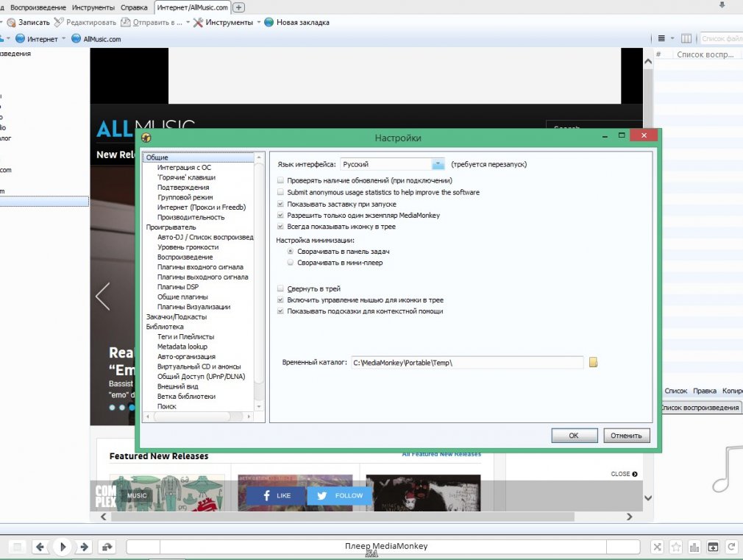
Task: Open the Справка menu
Action: 134,7
